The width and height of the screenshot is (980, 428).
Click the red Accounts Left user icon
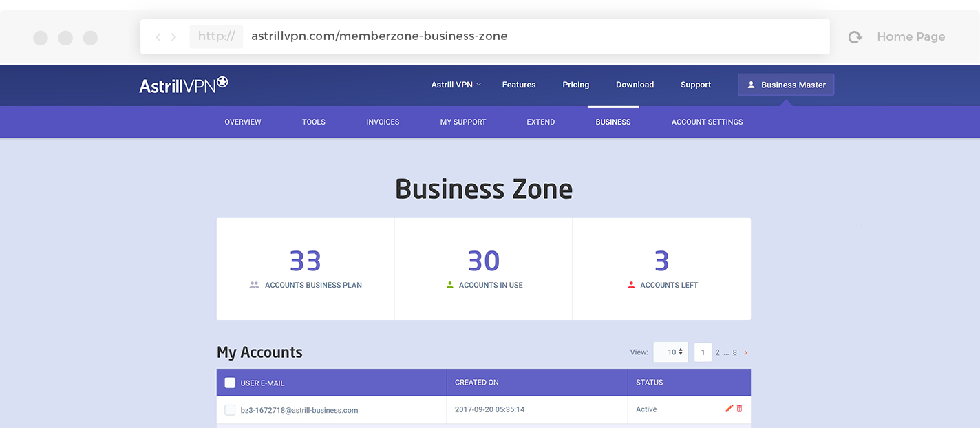630,283
